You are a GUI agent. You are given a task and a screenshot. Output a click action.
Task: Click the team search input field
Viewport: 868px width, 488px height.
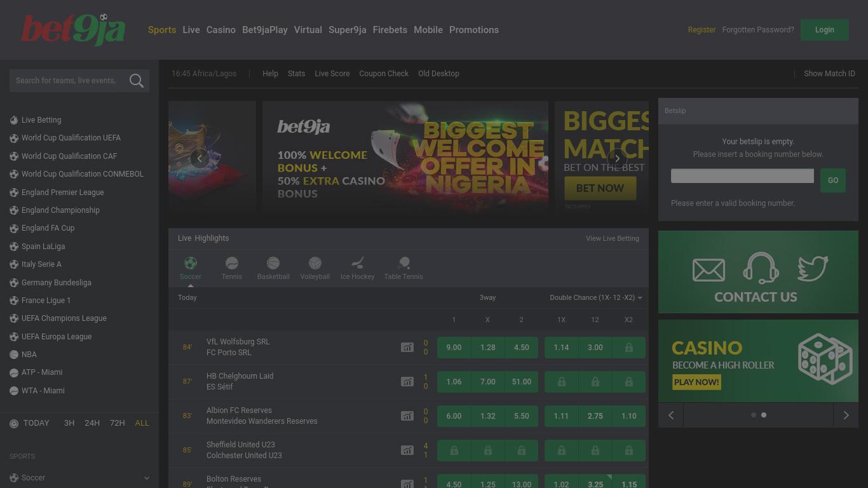pos(69,81)
